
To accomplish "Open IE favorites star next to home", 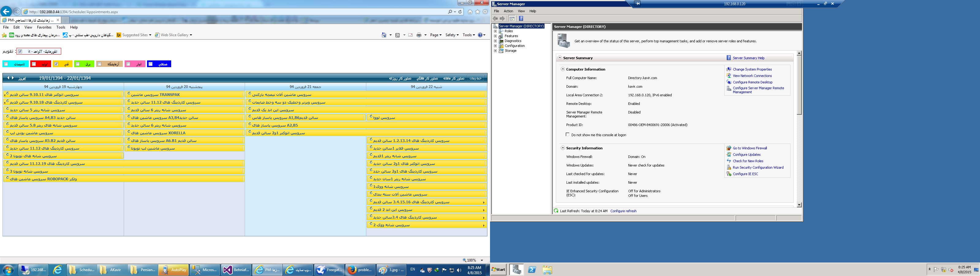I will (477, 12).
